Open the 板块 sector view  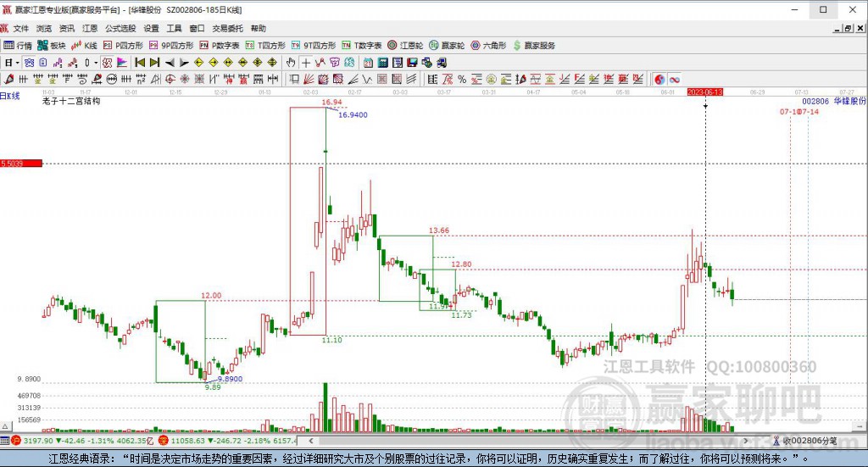52,46
